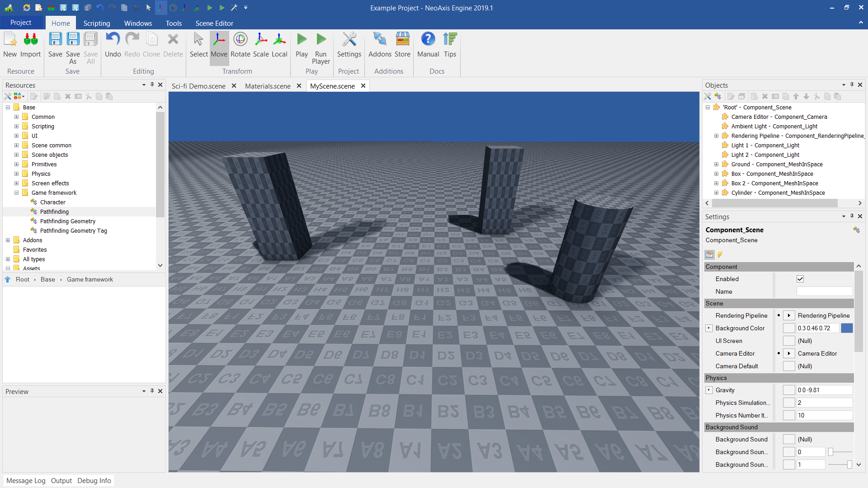Go to Root in breadcrumb
This screenshot has width=868, height=488.
tap(23, 280)
